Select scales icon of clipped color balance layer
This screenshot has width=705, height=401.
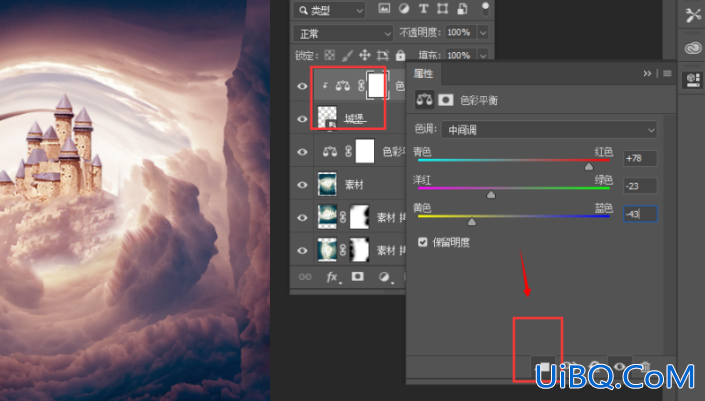tap(343, 85)
